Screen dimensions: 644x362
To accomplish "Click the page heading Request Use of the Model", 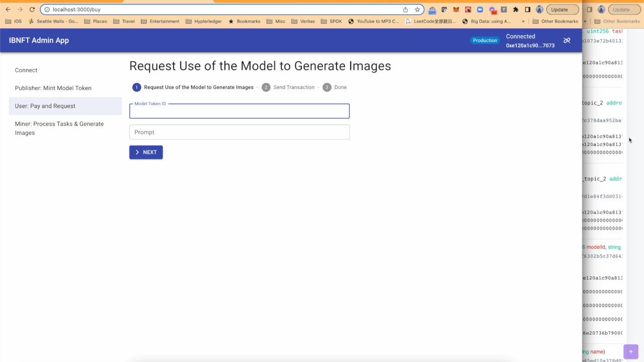I will coord(260,66).
